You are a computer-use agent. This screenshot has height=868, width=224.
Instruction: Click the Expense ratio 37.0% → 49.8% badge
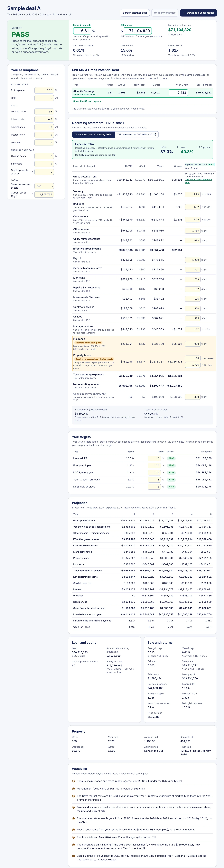point(199,164)
